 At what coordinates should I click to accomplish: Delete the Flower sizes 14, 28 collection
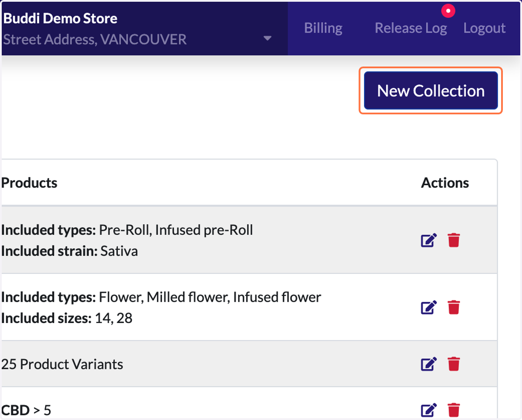(454, 307)
